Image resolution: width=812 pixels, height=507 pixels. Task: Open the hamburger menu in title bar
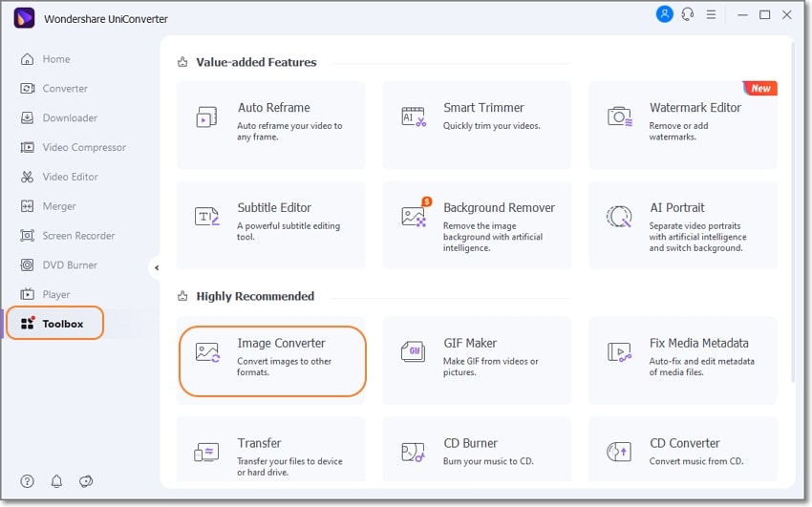click(x=711, y=15)
